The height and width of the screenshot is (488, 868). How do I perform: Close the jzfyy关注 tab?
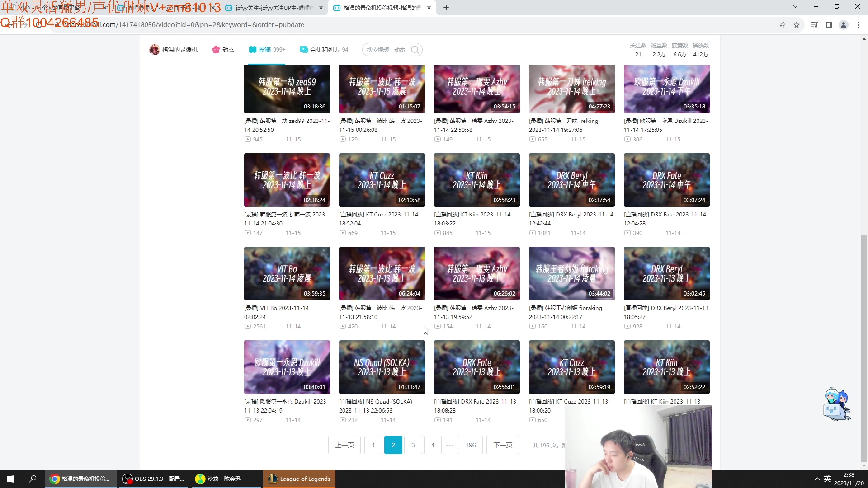(x=321, y=8)
